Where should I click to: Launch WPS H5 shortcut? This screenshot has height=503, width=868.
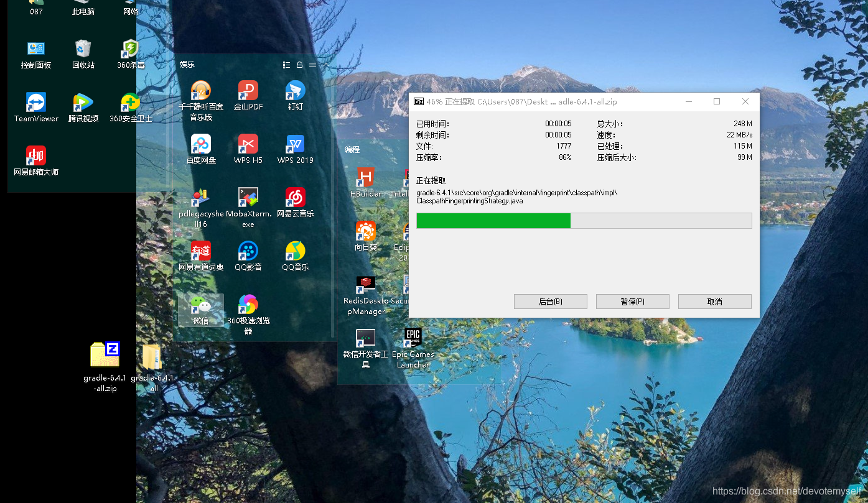point(248,149)
